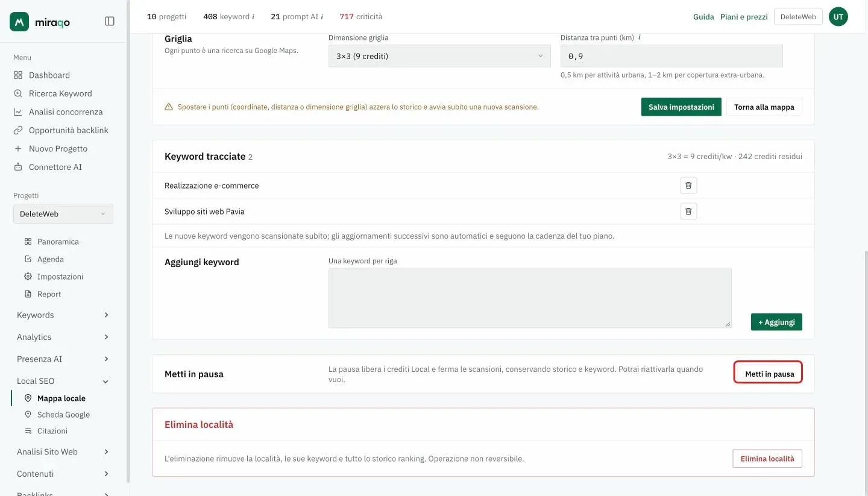Toggle the sidebar collapse icon

click(x=110, y=21)
